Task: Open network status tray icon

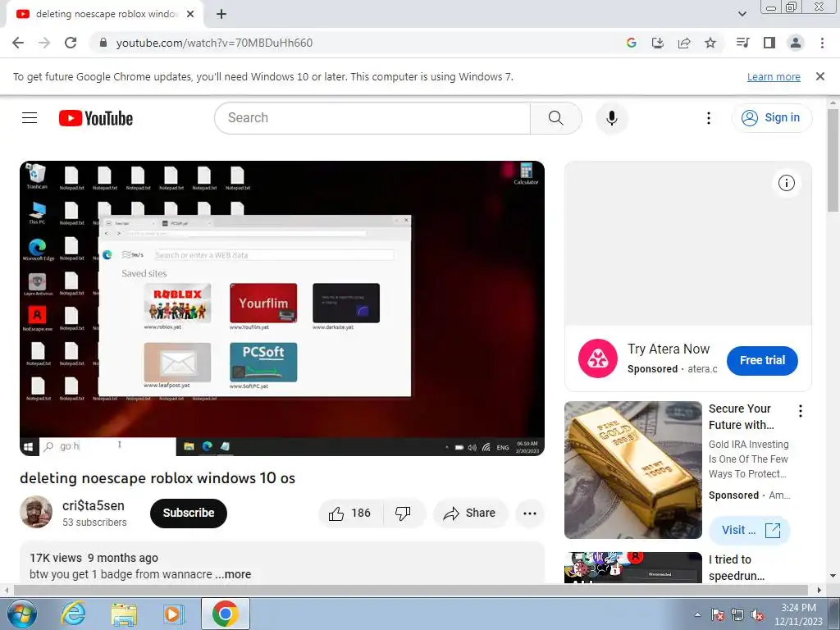Action: pos(737,614)
